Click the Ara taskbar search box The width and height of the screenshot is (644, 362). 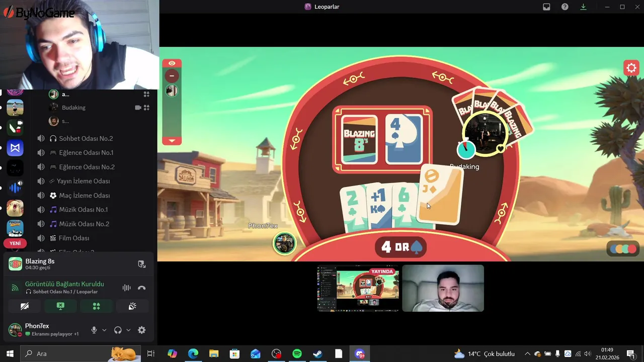(80, 353)
